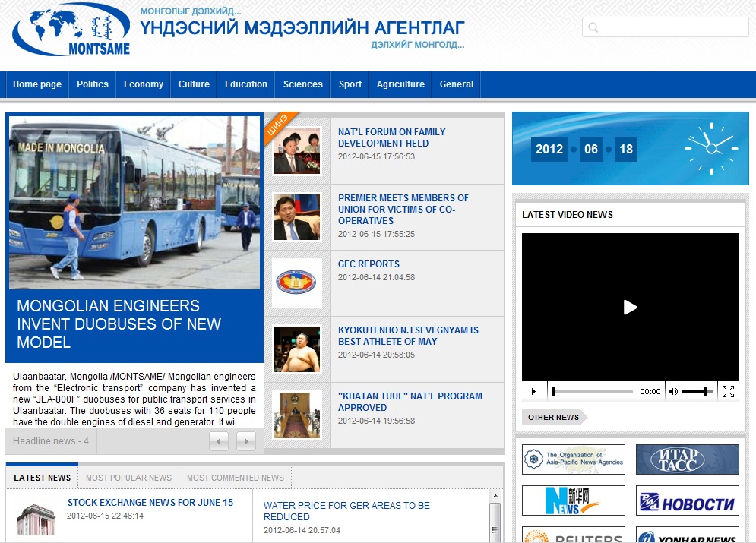Enter fullscreen mode on video player
The image size is (756, 543).
[x=728, y=392]
